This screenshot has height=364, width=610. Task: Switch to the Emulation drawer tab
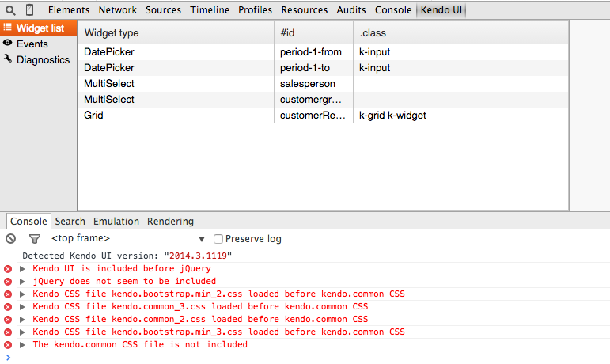pyautogui.click(x=116, y=222)
